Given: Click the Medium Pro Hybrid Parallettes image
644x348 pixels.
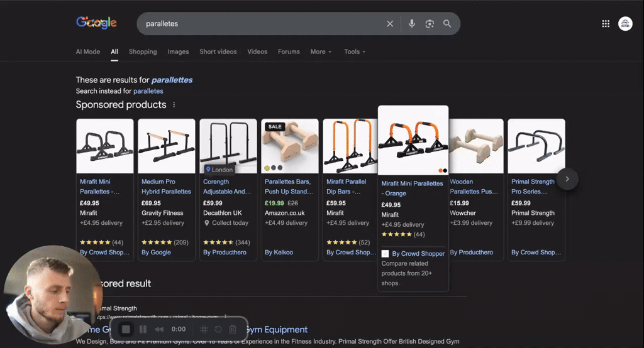Looking at the screenshot, I should coord(166,146).
